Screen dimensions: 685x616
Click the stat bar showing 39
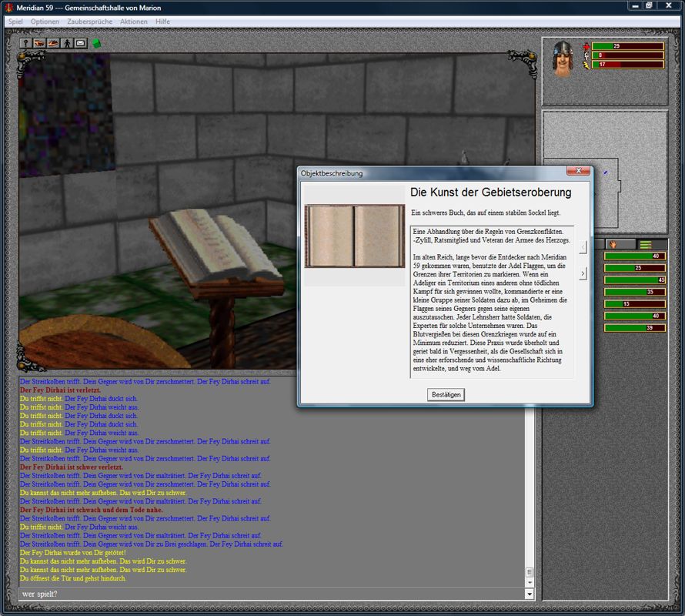click(635, 327)
